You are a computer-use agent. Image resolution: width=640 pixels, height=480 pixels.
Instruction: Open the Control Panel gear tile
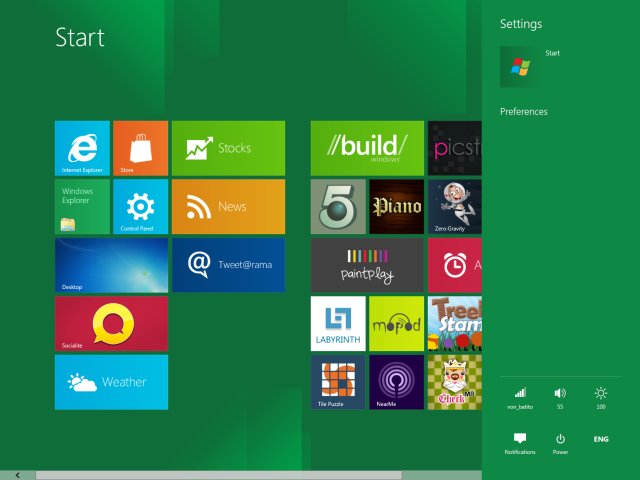pos(140,207)
